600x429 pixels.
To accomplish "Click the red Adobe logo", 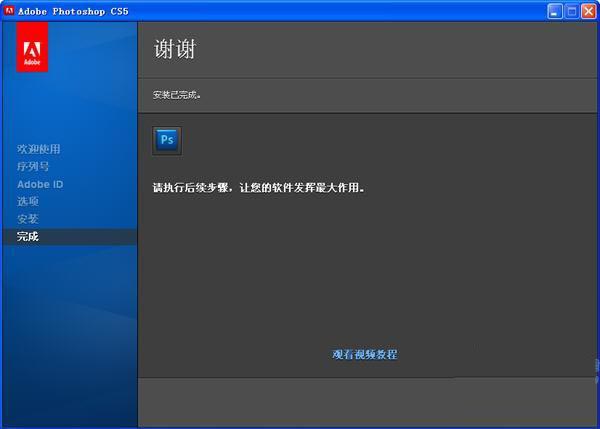I will 32,47.
